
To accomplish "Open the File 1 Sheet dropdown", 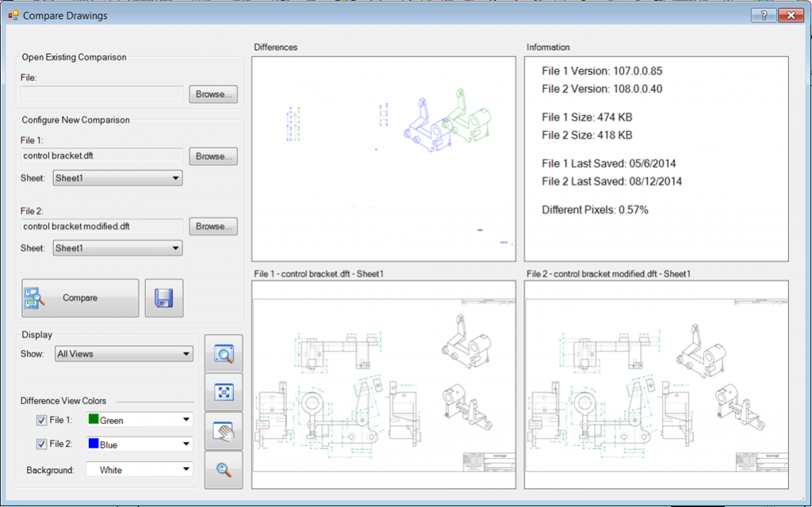I will [x=117, y=178].
